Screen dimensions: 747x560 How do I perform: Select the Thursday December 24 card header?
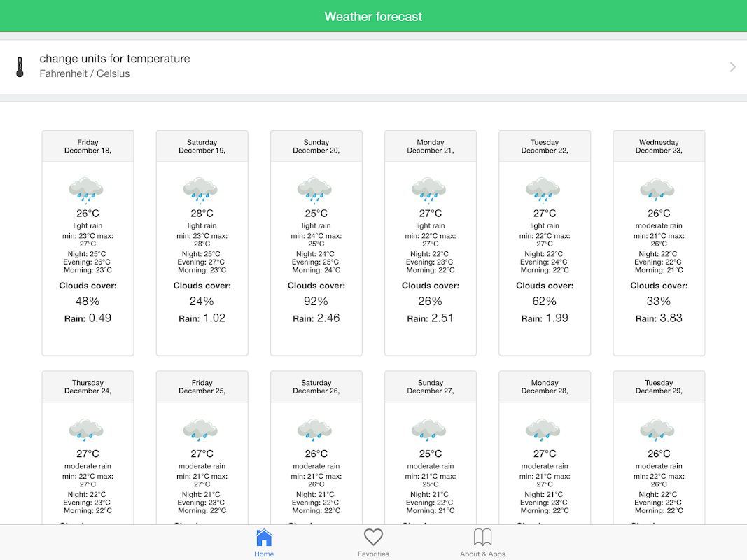pos(88,386)
